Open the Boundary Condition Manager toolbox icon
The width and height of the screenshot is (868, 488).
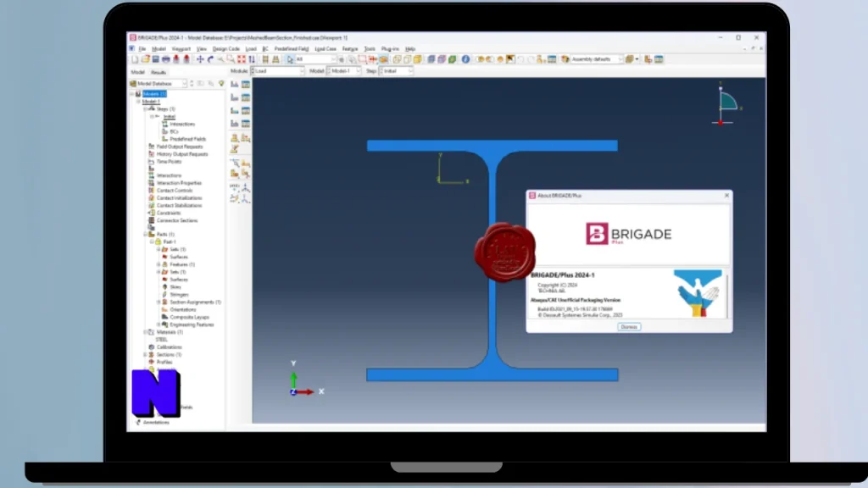246,97
